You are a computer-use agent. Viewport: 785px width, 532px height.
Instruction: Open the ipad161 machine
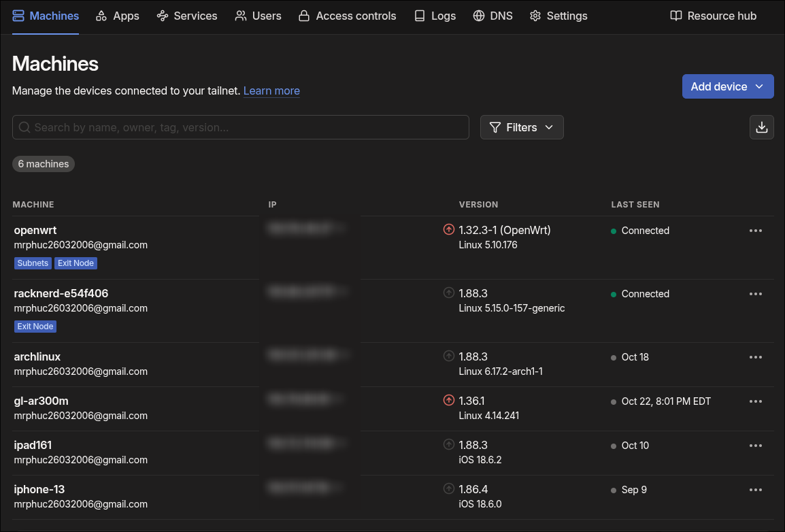tap(33, 445)
